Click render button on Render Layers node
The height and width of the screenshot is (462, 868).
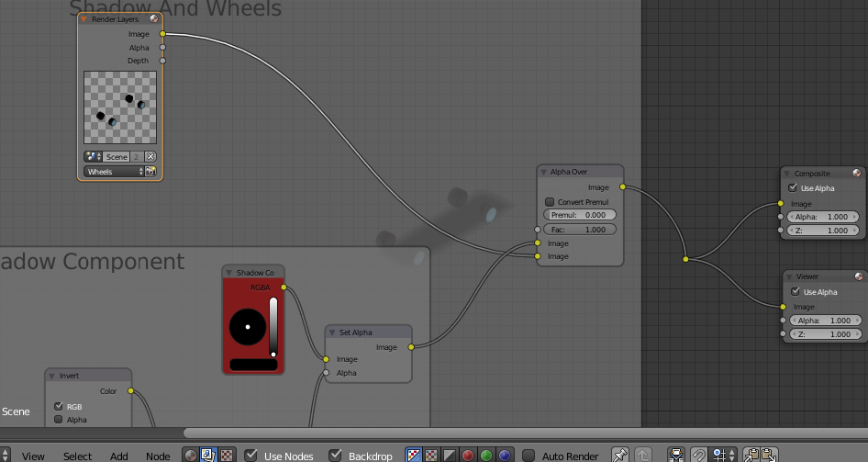tap(150, 171)
